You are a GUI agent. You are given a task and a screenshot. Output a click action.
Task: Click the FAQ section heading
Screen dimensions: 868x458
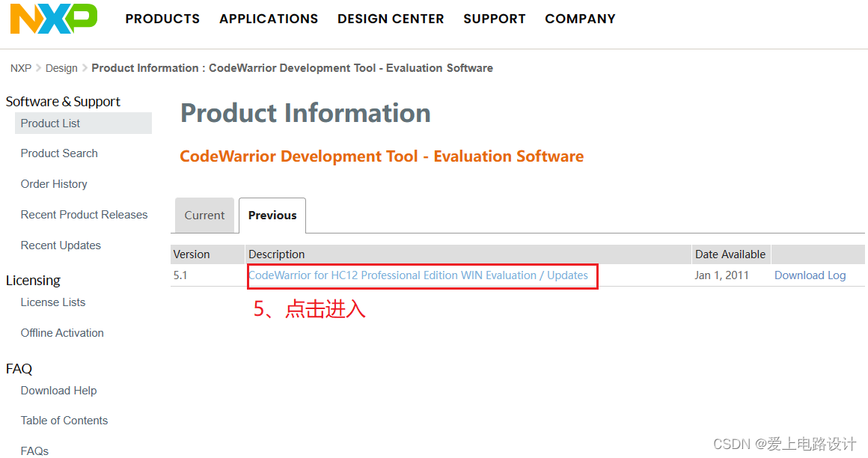[x=19, y=368]
